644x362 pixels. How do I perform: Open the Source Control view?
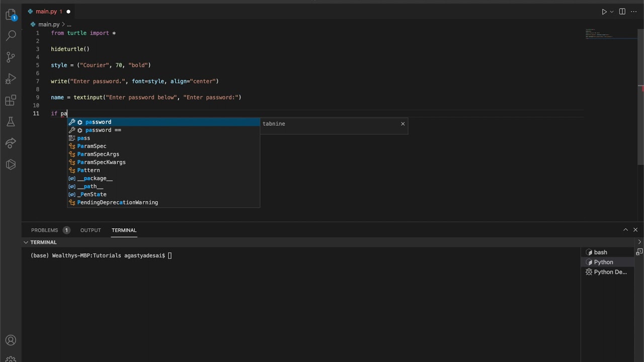[11, 57]
